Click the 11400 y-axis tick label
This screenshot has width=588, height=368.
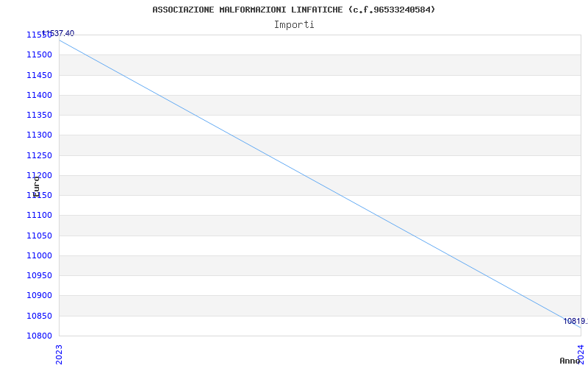point(39,95)
